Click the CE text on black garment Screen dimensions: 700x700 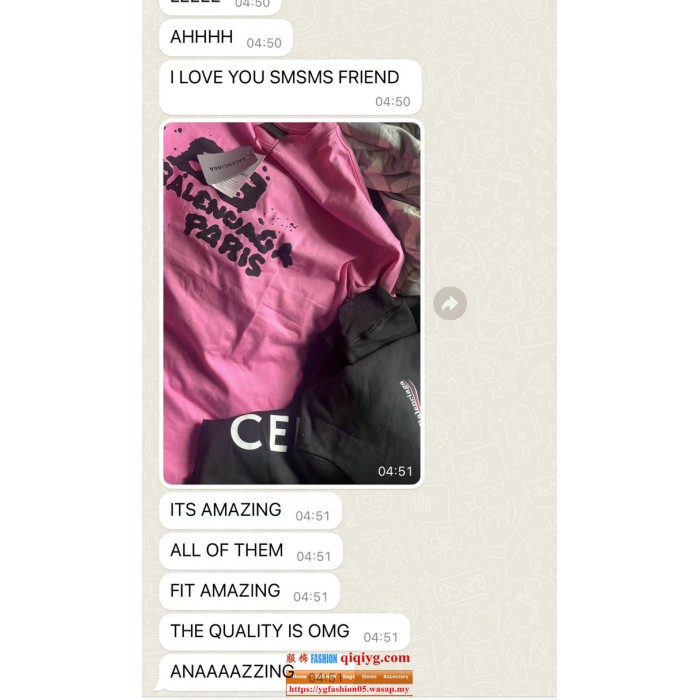[259, 432]
